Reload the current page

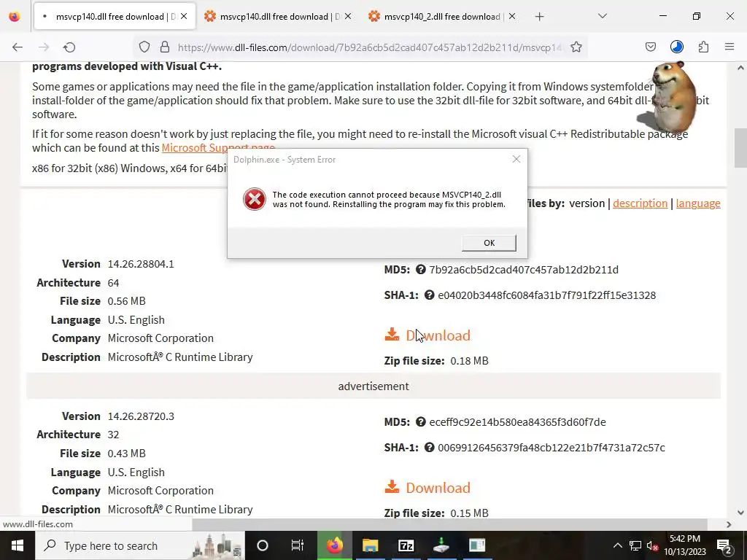[69, 47]
